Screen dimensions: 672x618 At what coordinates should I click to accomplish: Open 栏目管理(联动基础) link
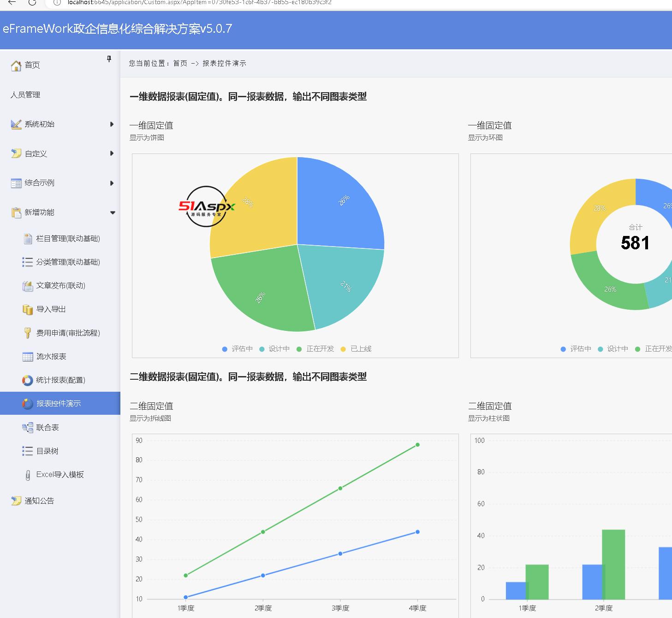[68, 239]
